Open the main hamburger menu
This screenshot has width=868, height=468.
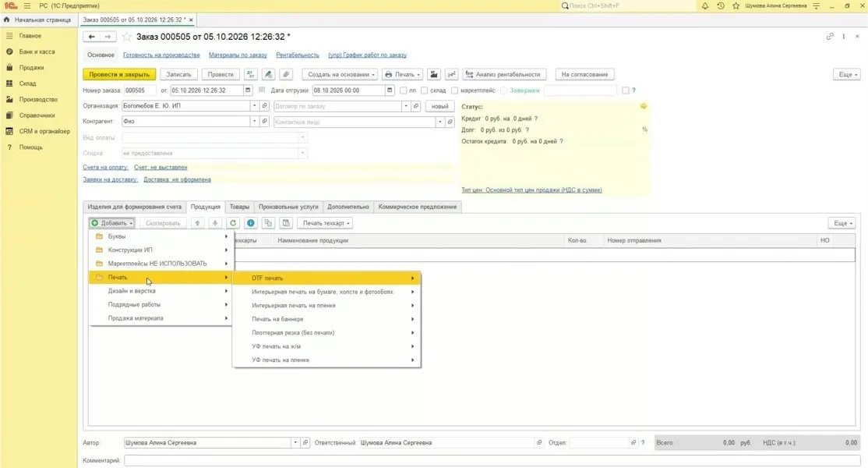click(27, 5)
